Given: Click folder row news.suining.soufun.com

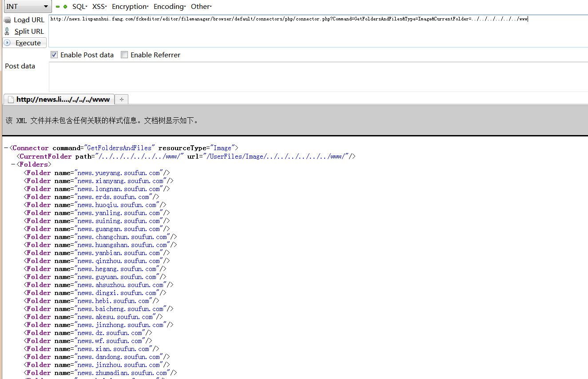Looking at the screenshot, I should click(97, 221).
